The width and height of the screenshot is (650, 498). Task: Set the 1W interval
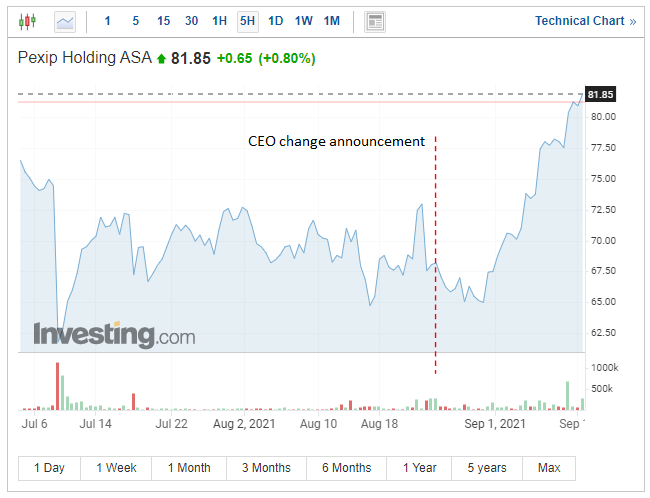[303, 21]
